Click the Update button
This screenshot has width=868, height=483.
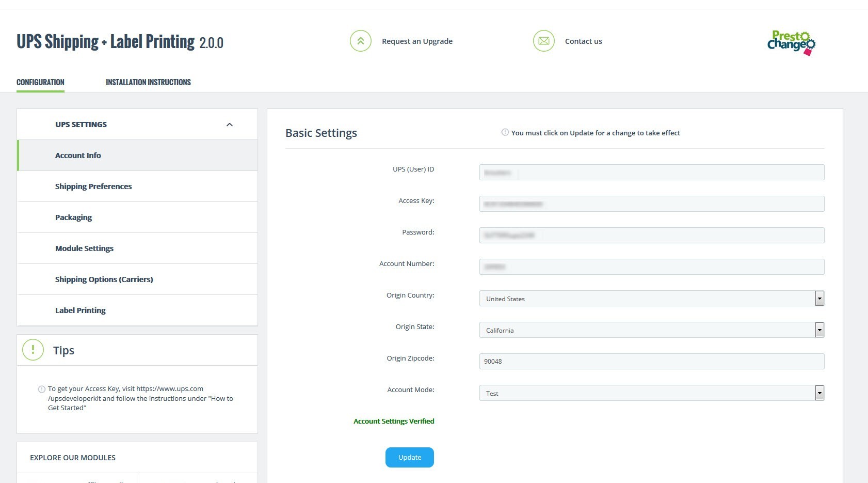pyautogui.click(x=410, y=457)
